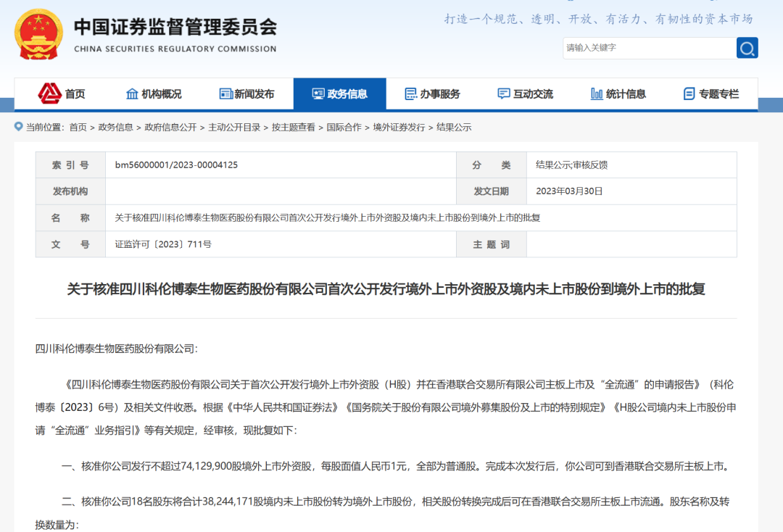Click the national emblem logo

pyautogui.click(x=38, y=34)
